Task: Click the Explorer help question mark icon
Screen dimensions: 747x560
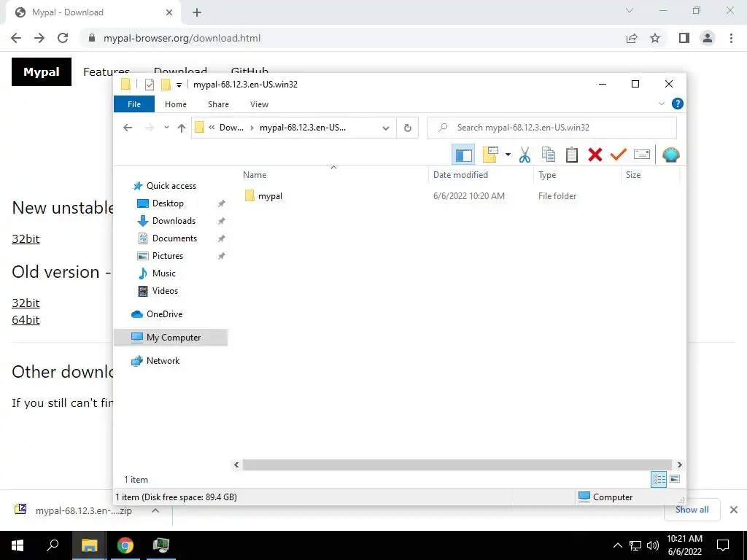Action: [677, 104]
